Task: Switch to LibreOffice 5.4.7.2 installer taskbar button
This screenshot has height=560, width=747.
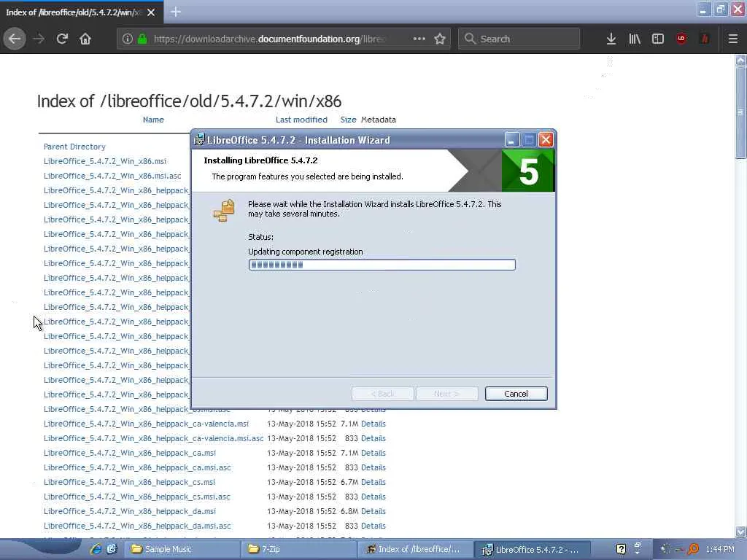Action: coord(533,549)
